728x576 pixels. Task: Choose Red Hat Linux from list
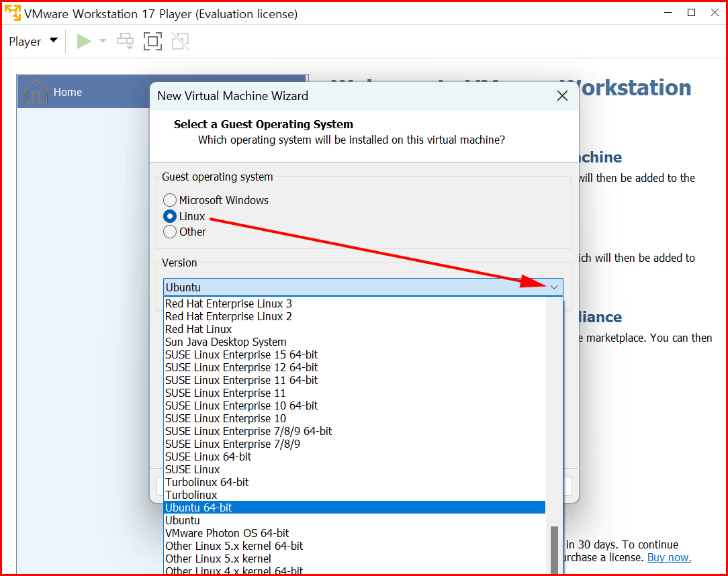point(355,329)
